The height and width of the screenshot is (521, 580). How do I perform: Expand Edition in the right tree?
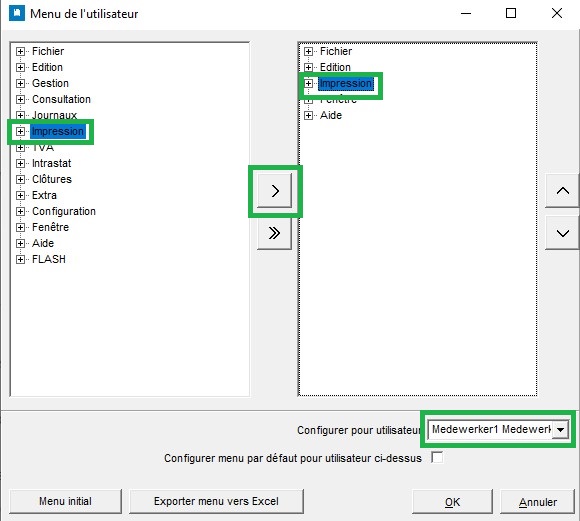click(x=308, y=67)
